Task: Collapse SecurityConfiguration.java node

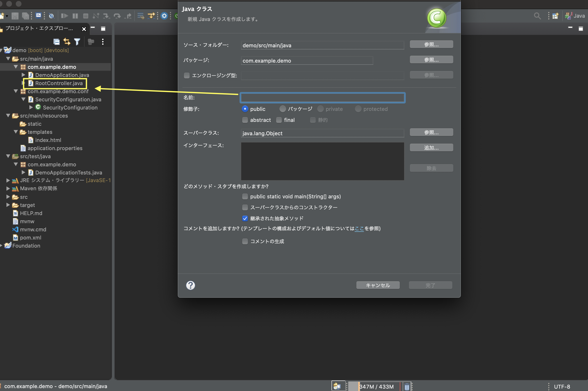Action: point(23,99)
